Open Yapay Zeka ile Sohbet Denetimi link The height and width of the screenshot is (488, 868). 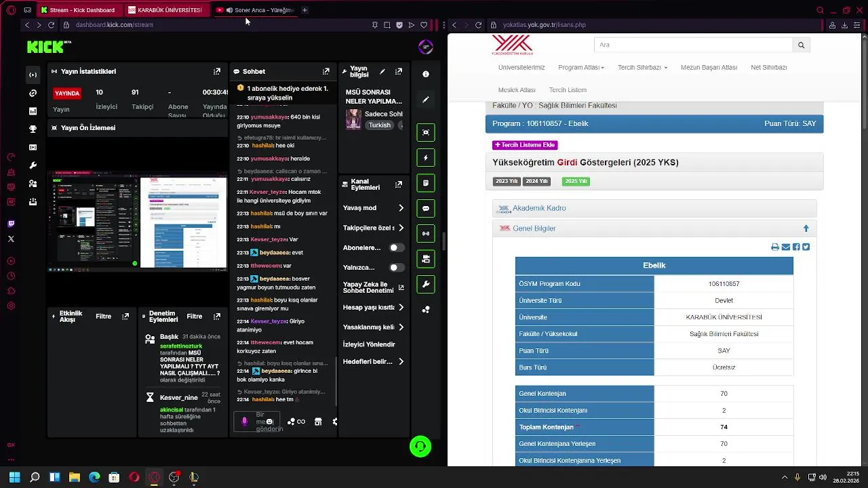[x=374, y=287]
